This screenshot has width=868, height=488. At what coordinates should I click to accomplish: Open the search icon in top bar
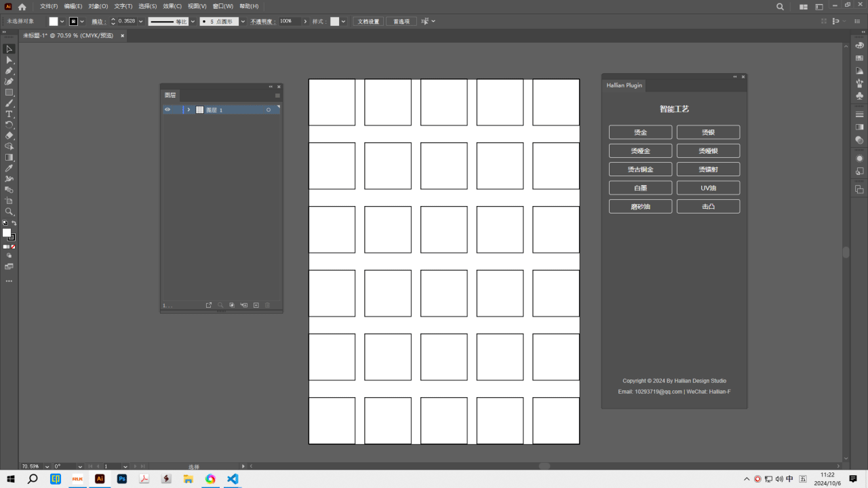(780, 6)
